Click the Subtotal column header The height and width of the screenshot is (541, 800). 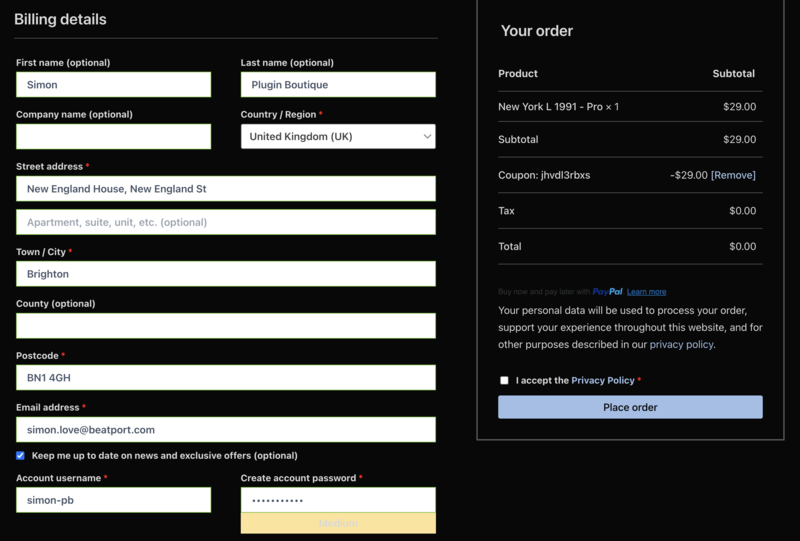point(734,73)
